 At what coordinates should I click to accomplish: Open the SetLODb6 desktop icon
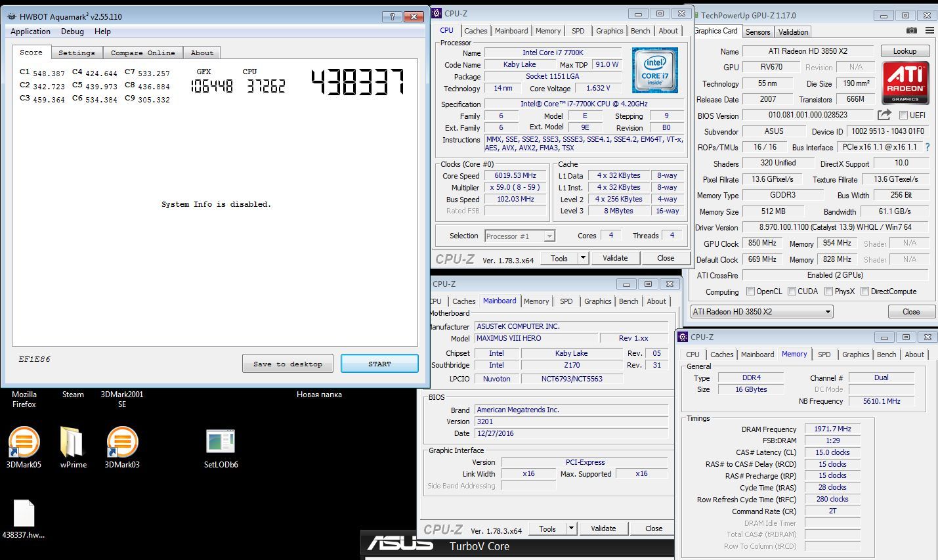[x=221, y=442]
